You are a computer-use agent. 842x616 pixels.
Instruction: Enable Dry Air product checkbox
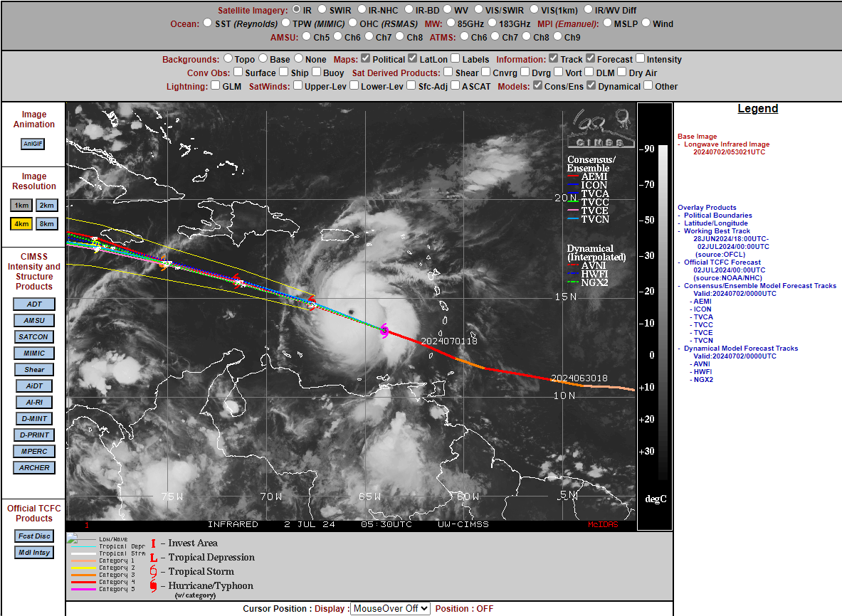point(622,71)
